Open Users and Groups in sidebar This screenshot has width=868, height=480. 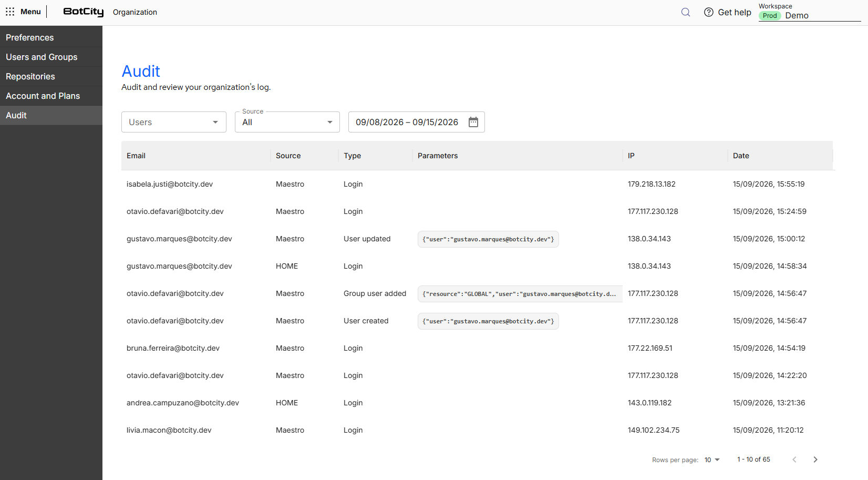pos(51,57)
